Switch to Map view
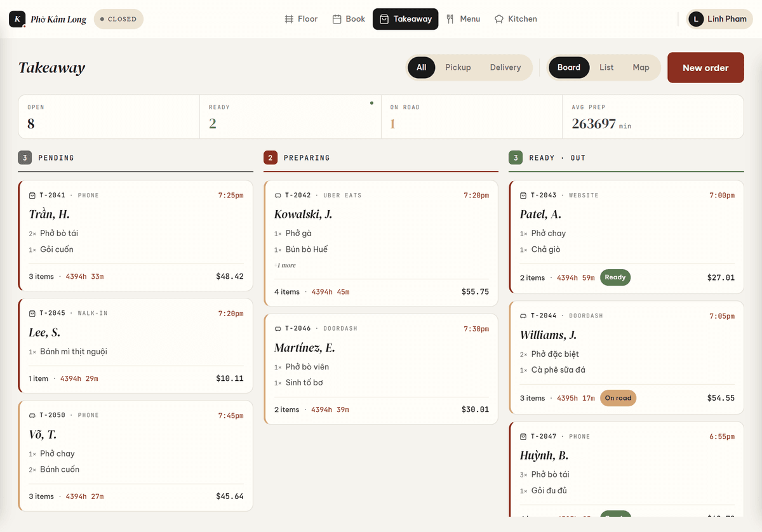 641,67
